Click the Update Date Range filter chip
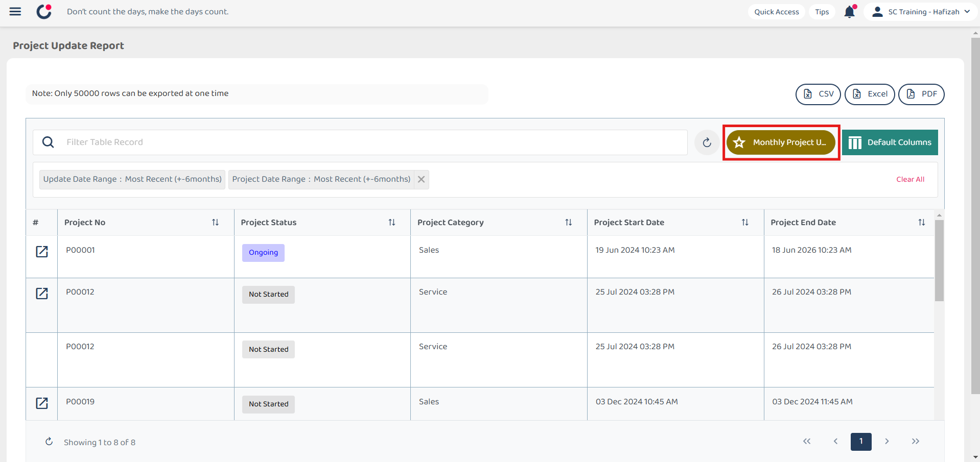Viewport: 980px width, 462px height. (x=132, y=179)
